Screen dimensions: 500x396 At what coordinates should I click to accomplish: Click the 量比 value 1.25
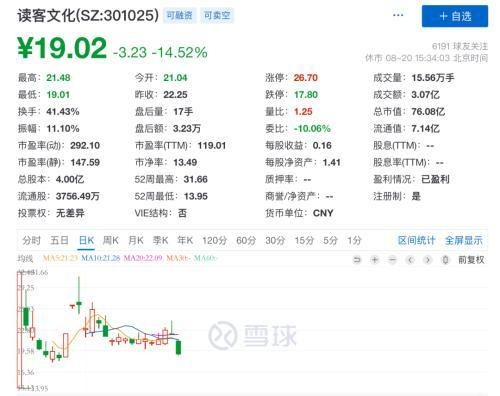point(303,112)
